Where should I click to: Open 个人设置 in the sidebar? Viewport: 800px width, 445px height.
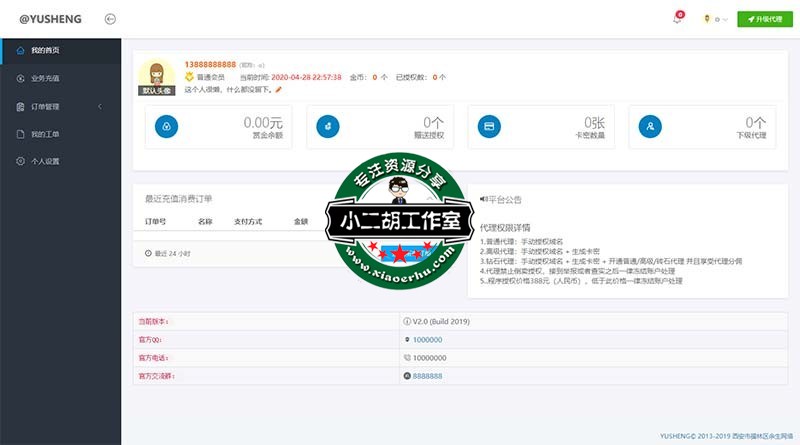pyautogui.click(x=45, y=161)
